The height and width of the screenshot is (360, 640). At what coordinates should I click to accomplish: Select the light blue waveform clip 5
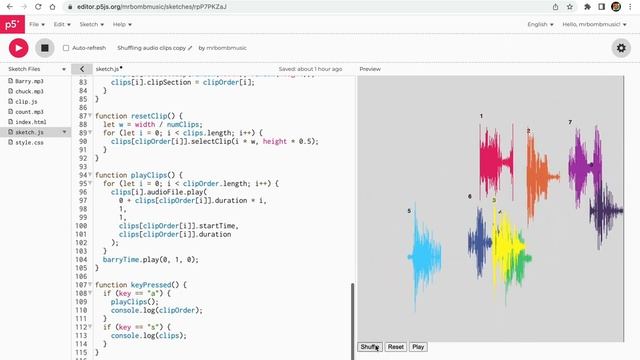click(x=424, y=257)
